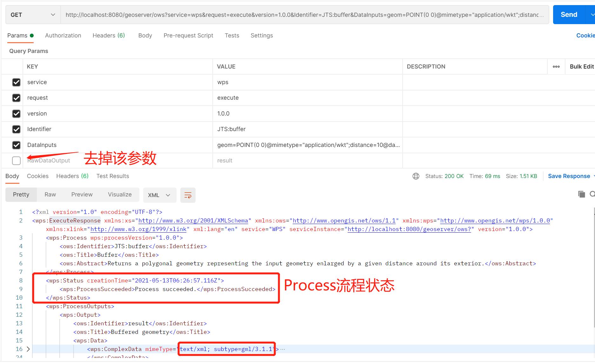Viewport: 595px width, 364px height.
Task: Toggle the Identifier parameter checkbox
Action: click(16, 129)
